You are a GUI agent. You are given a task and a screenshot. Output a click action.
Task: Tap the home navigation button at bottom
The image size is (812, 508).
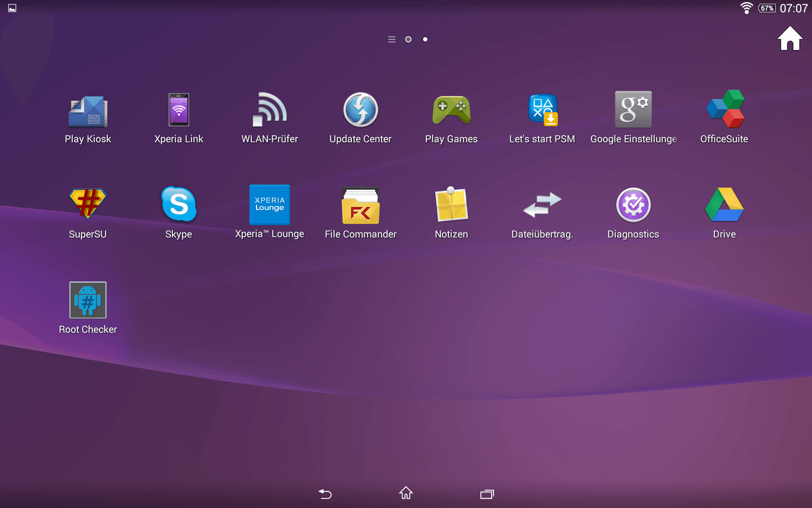[x=406, y=493]
